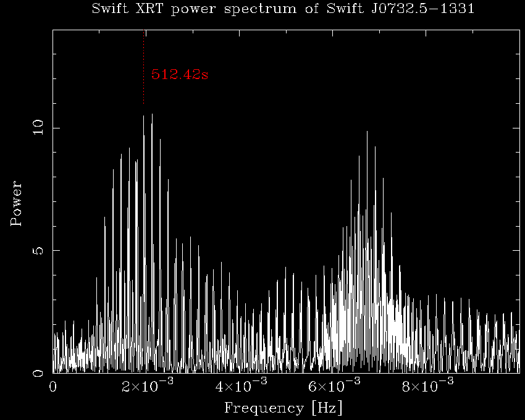Select the highest peak right of red marker
525x420 pixels.
[152, 115]
